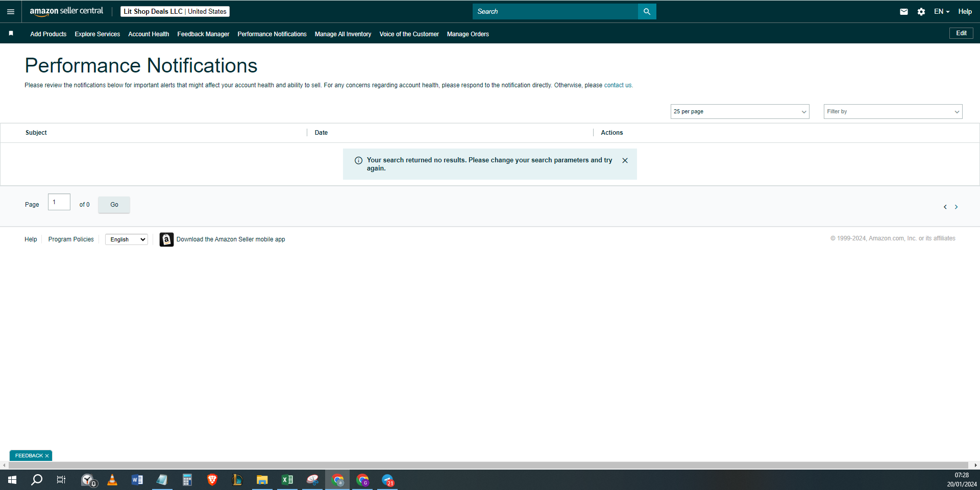The image size is (980, 490).
Task: Open the EN language menu
Action: click(942, 11)
